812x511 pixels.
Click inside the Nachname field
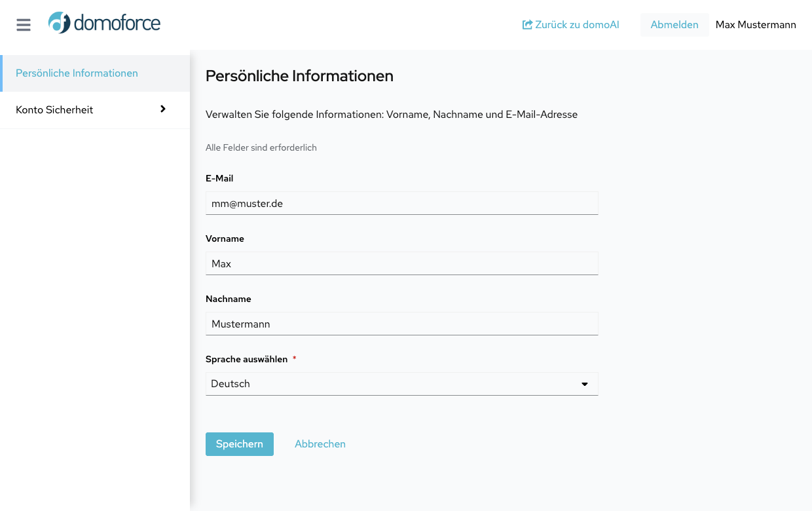coord(401,324)
